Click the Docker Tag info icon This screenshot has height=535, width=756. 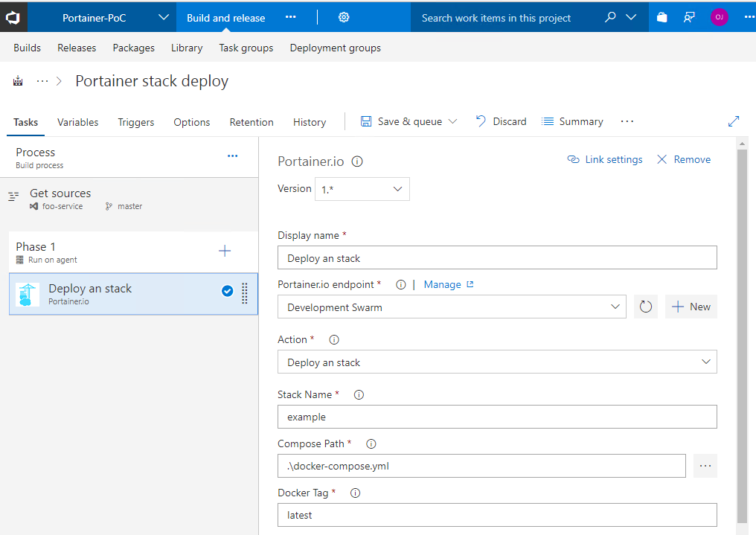(x=355, y=493)
